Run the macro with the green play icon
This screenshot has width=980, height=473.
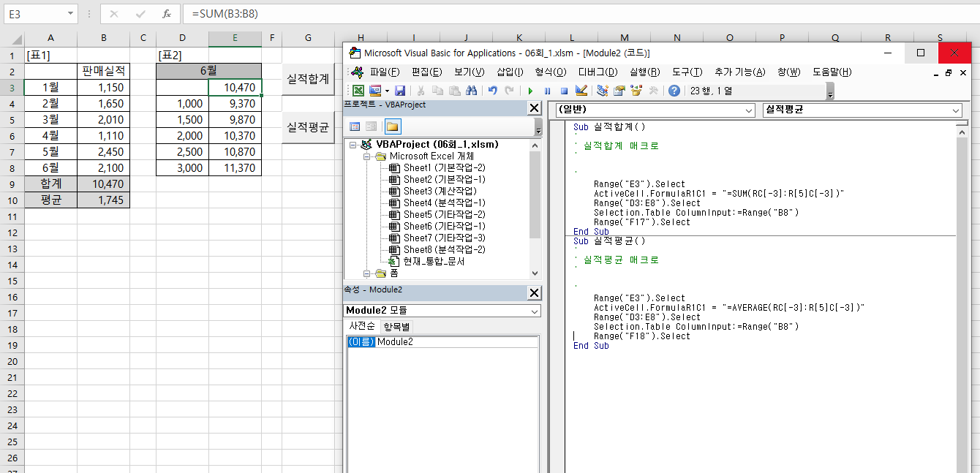[530, 91]
